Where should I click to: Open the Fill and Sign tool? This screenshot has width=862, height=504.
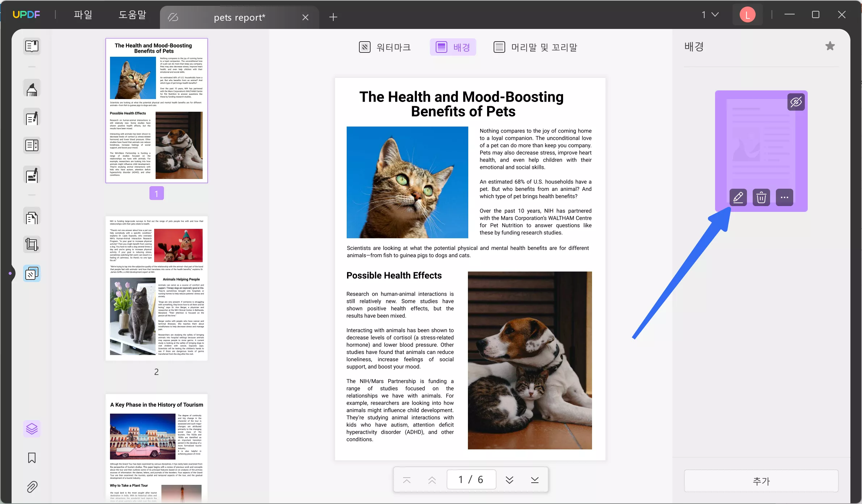click(x=32, y=175)
